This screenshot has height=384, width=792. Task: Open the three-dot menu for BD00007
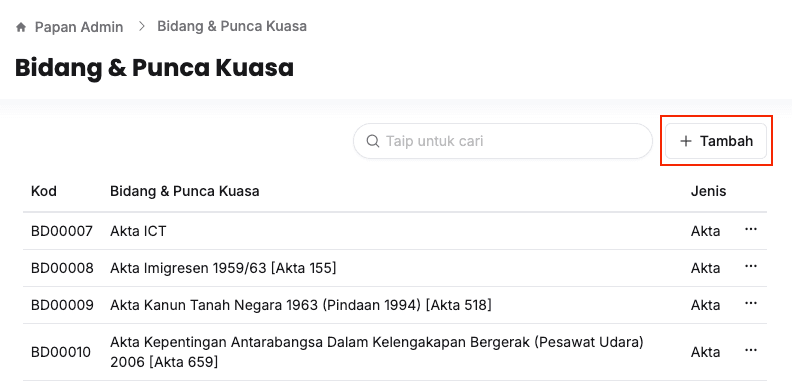751,229
